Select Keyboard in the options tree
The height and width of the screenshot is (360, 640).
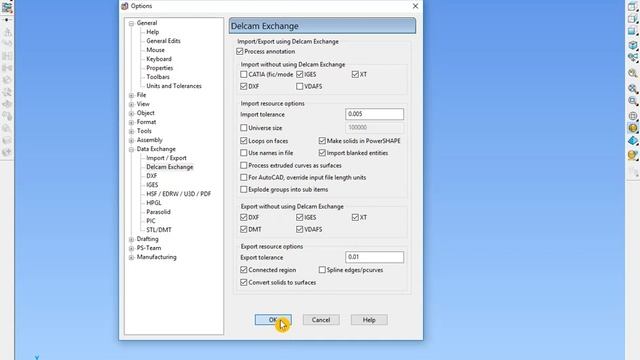pyautogui.click(x=159, y=59)
